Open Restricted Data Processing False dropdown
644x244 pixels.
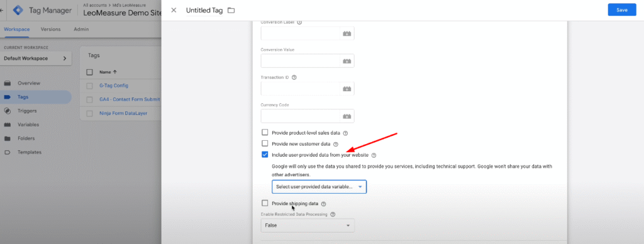tap(308, 226)
